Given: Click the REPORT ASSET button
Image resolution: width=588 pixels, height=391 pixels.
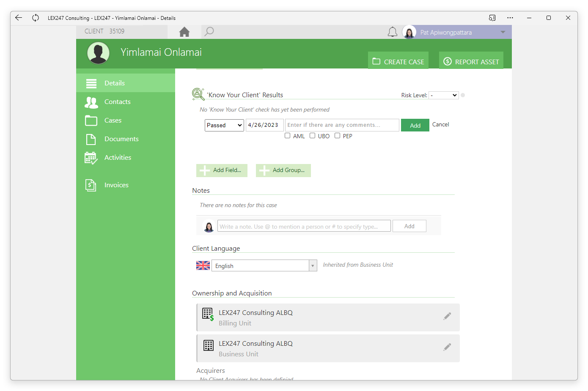Looking at the screenshot, I should click(x=471, y=60).
